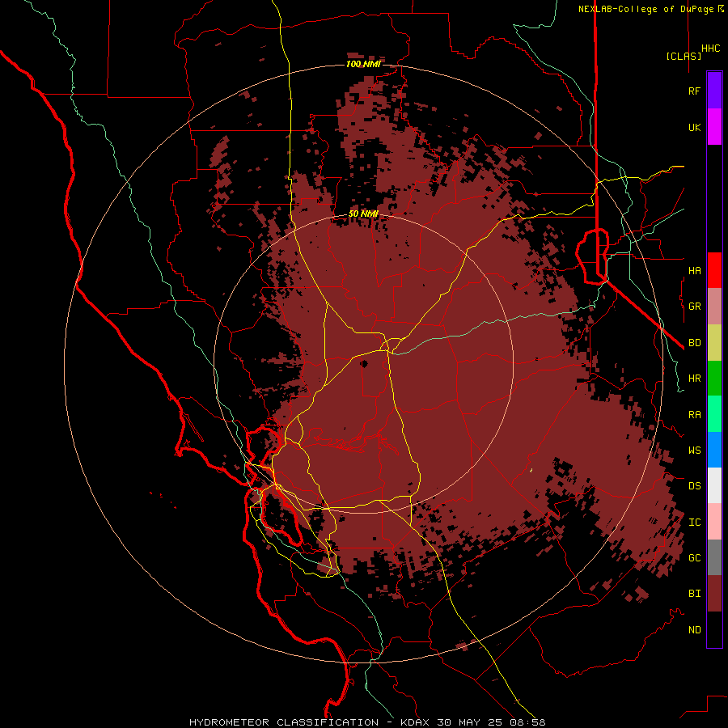Click the BI dark red legend swatch
Image resolution: width=728 pixels, height=728 pixels.
pyautogui.click(x=714, y=594)
